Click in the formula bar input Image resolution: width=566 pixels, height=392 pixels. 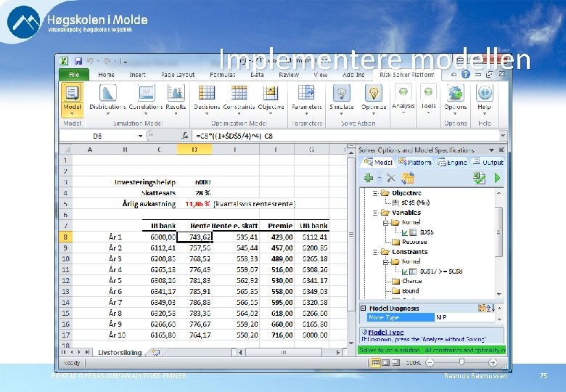point(346,136)
